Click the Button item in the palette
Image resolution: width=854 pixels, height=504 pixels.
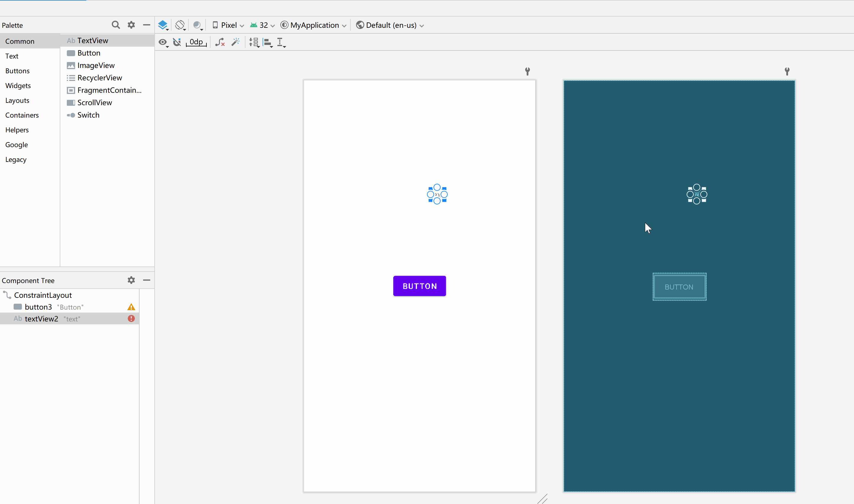(89, 53)
